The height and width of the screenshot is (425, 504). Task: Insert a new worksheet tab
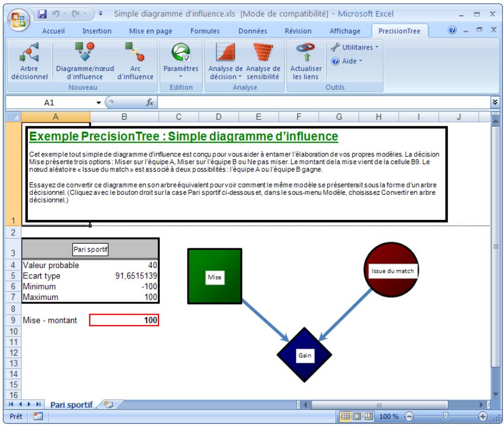109,405
